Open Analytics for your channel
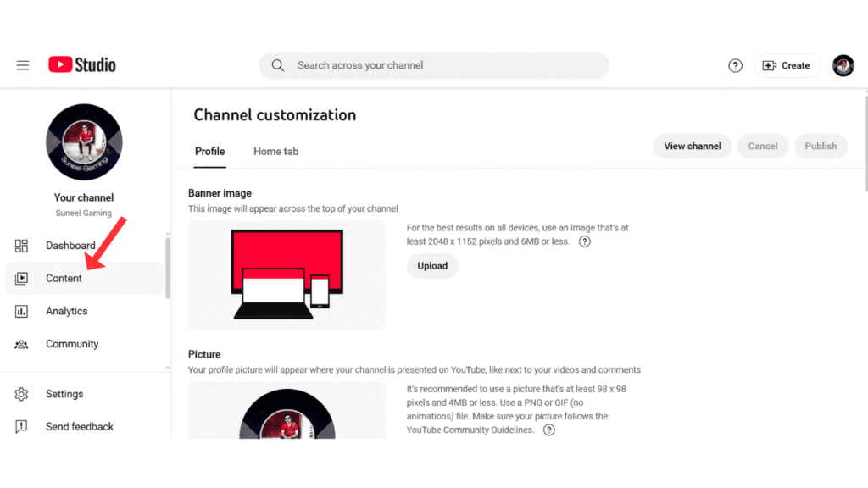This screenshot has height=488, width=868. click(x=66, y=311)
